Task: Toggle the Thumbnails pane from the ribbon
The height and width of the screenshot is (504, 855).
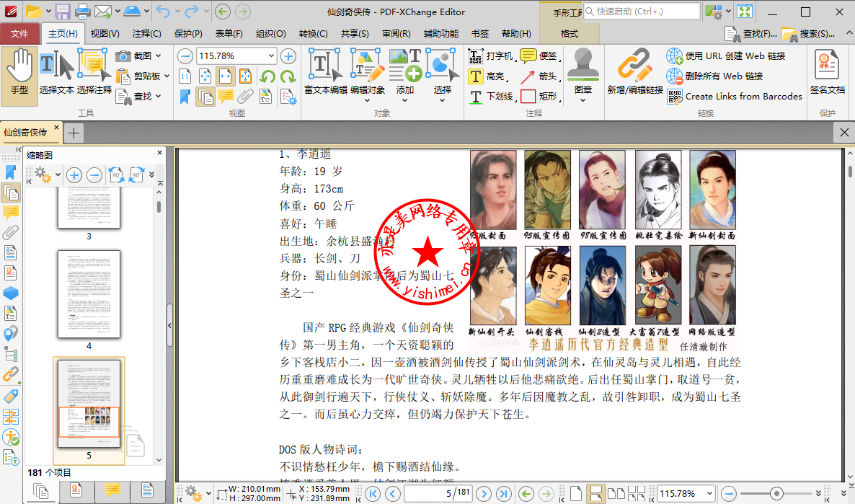Action: (205, 97)
